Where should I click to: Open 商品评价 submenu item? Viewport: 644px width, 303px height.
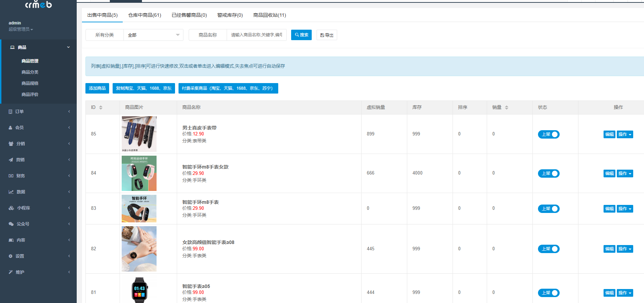(x=30, y=94)
